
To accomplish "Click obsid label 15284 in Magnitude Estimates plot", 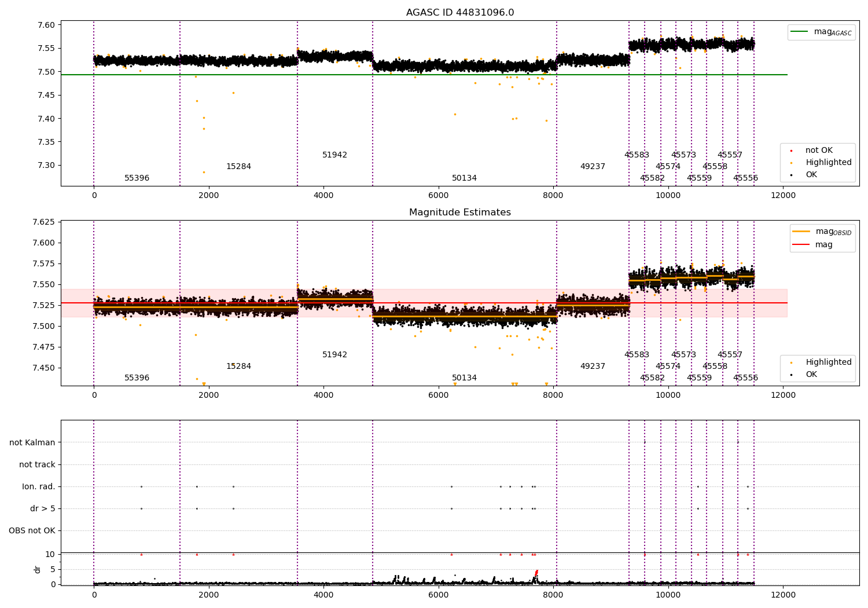I will [x=239, y=367].
